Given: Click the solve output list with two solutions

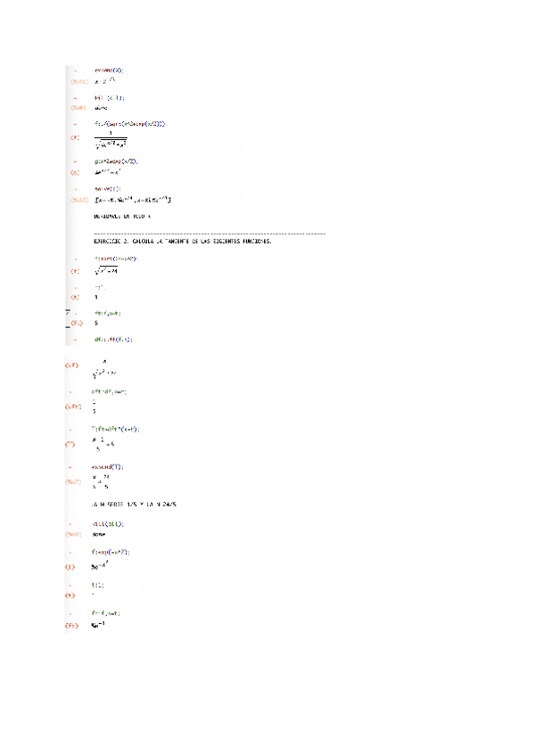Looking at the screenshot, I should pyautogui.click(x=133, y=199).
